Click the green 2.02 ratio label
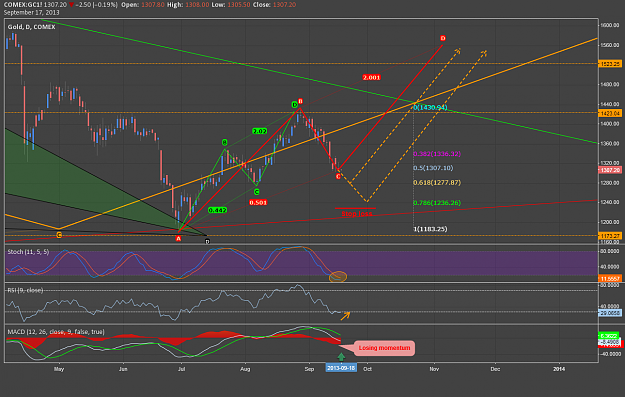 pyautogui.click(x=259, y=131)
